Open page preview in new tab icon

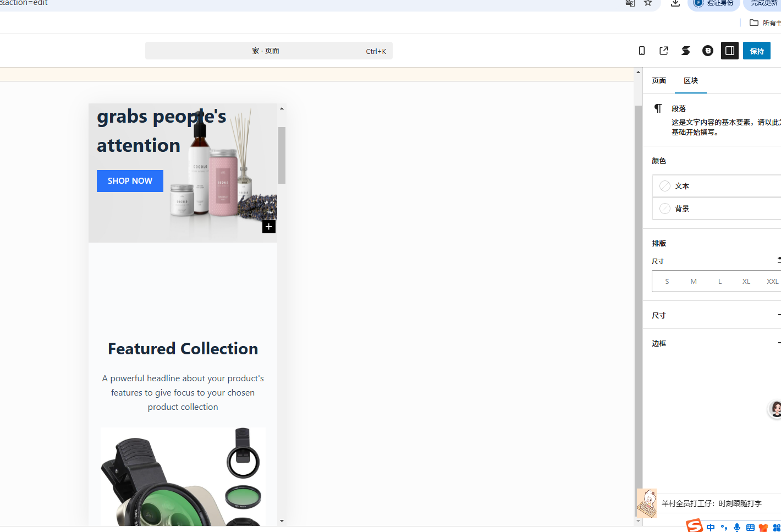pyautogui.click(x=664, y=51)
